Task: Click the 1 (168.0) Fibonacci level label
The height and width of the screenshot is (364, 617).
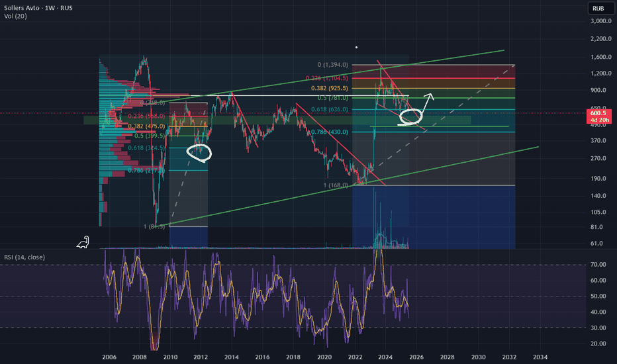Action: tap(336, 185)
